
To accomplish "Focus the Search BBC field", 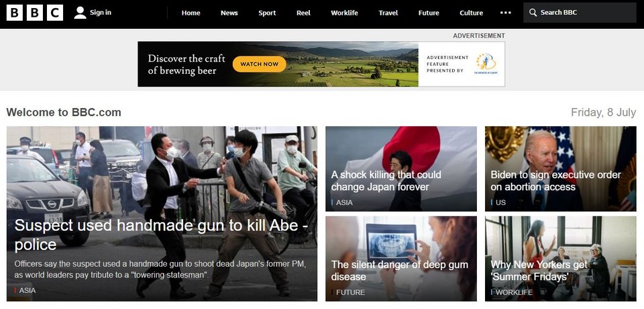I will point(580,13).
